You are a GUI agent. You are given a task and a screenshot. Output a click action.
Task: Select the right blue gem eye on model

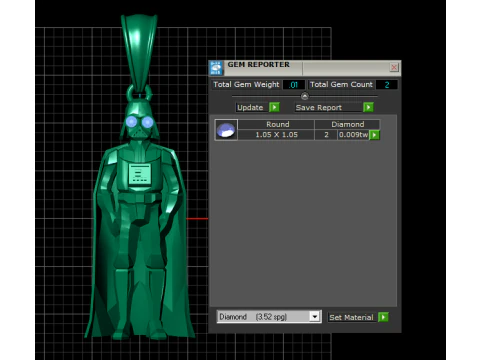(x=147, y=122)
